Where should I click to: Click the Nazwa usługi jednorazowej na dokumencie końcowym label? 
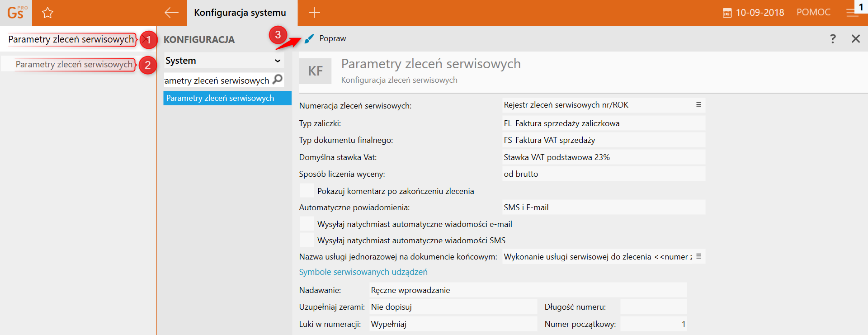[398, 257]
